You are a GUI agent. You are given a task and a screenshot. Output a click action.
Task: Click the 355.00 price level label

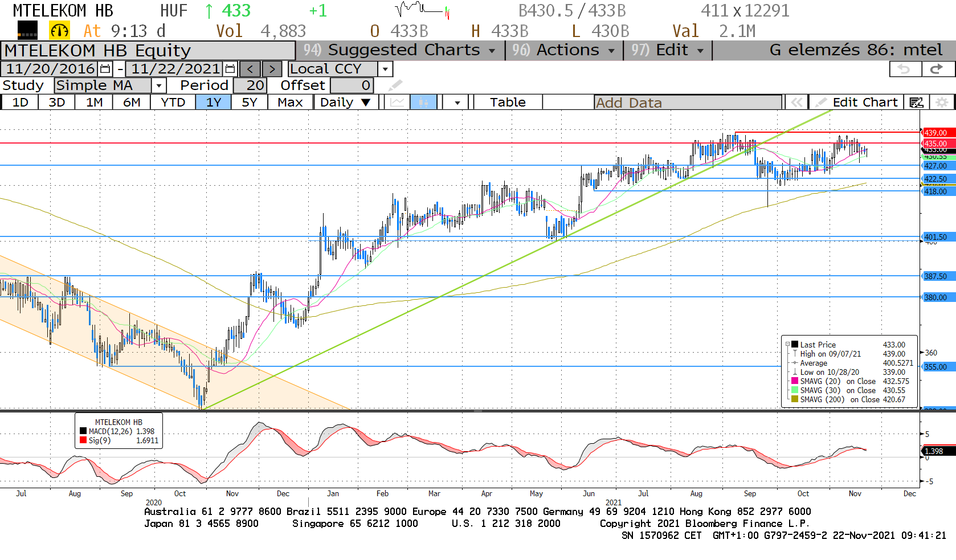pos(938,367)
